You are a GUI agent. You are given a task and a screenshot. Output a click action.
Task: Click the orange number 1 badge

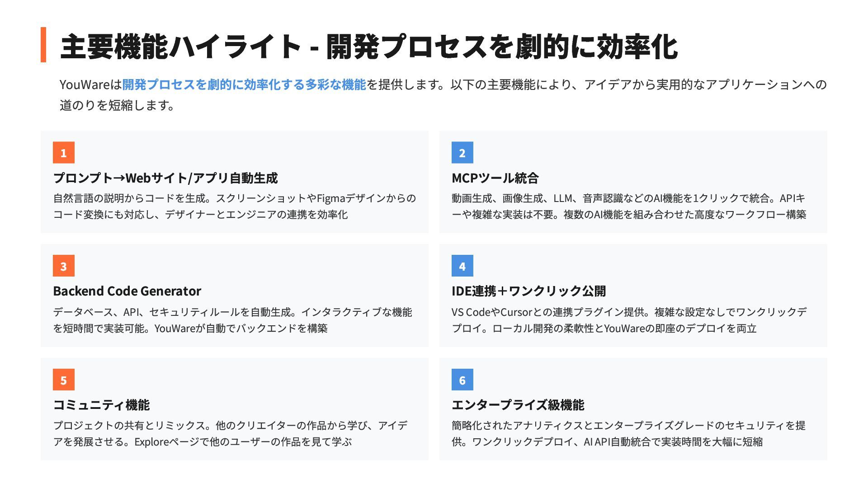[x=64, y=153]
